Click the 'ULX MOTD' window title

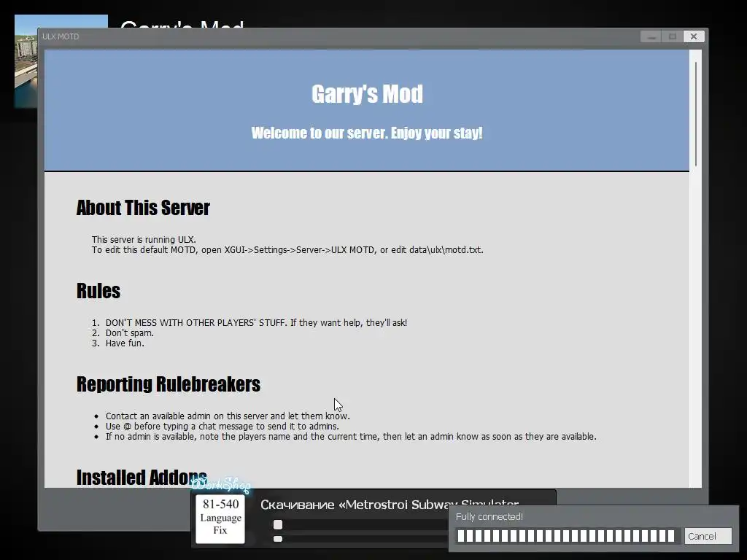61,36
